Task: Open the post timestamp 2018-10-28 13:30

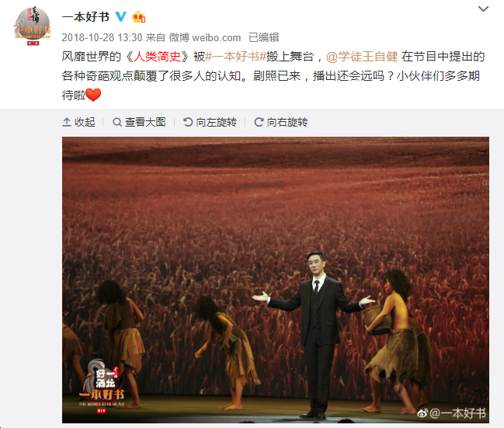Action: [102, 37]
